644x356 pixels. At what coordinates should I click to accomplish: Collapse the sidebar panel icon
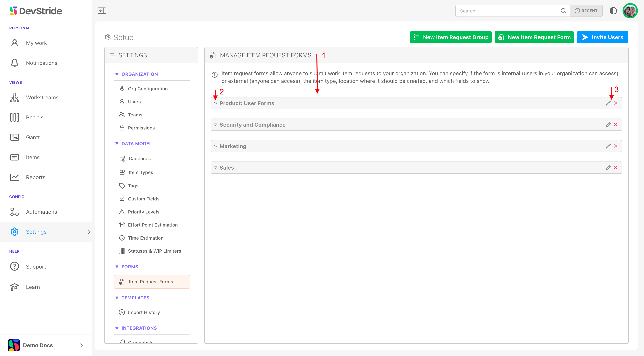(102, 11)
